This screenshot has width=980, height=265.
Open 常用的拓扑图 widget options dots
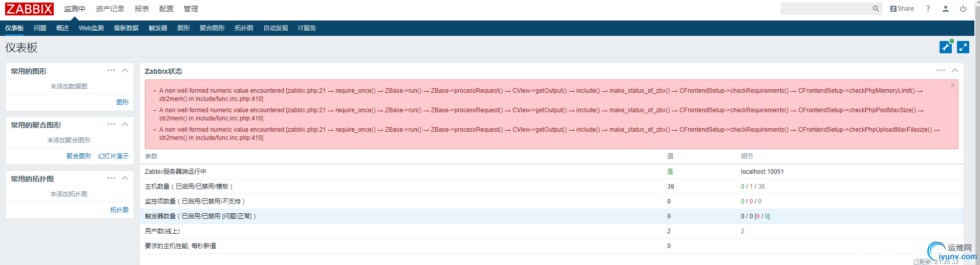point(111,178)
